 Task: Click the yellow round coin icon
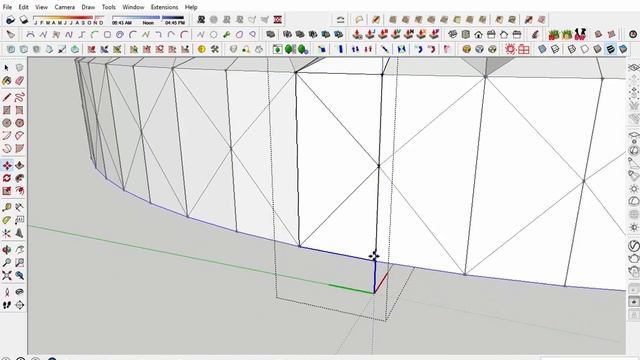[x=201, y=49]
